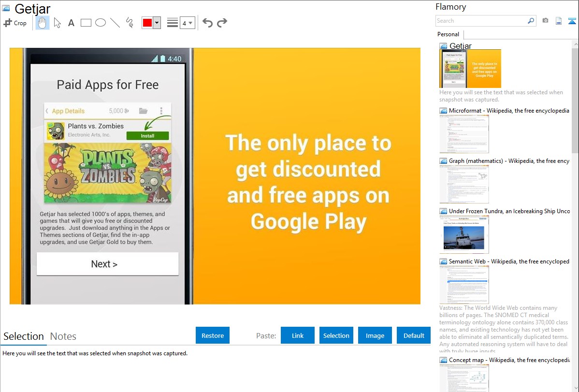The height and width of the screenshot is (392, 579).
Task: Pick the rectangle drawing tool
Action: [x=86, y=23]
